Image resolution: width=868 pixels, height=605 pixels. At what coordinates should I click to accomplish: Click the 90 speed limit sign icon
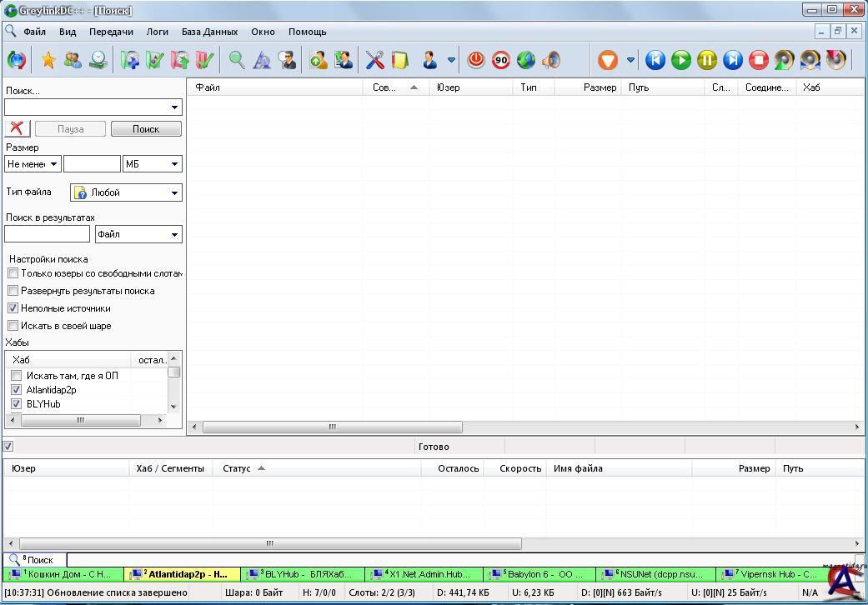[x=500, y=60]
